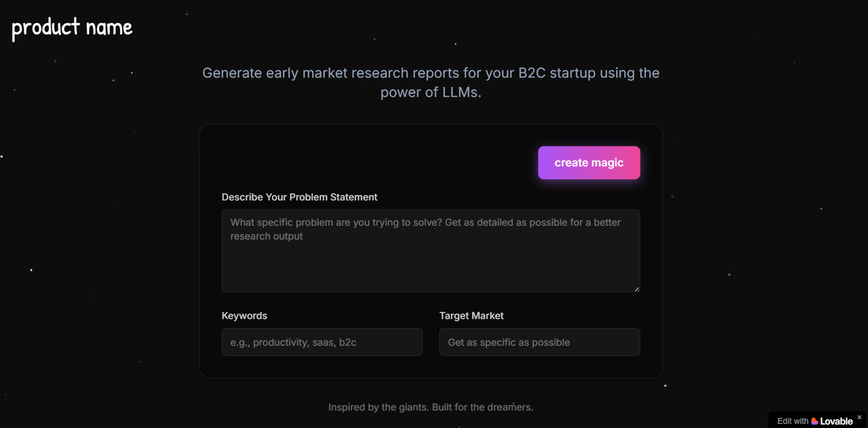Grab the problem statement textarea resize handle
Viewport: 868px width, 428px height.
[637, 289]
